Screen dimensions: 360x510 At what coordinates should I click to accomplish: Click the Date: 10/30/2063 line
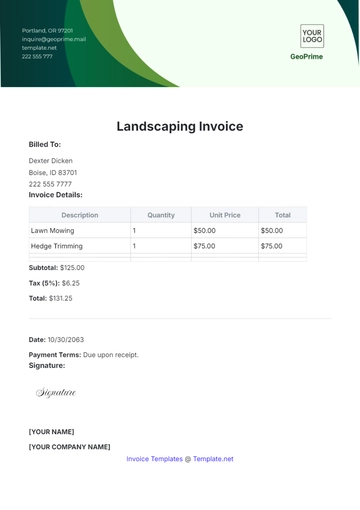pos(56,340)
